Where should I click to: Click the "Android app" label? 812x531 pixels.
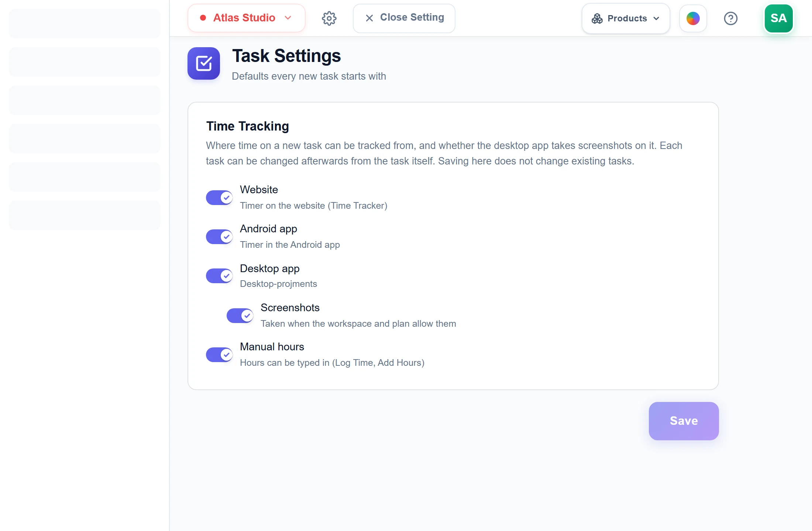[268, 229]
